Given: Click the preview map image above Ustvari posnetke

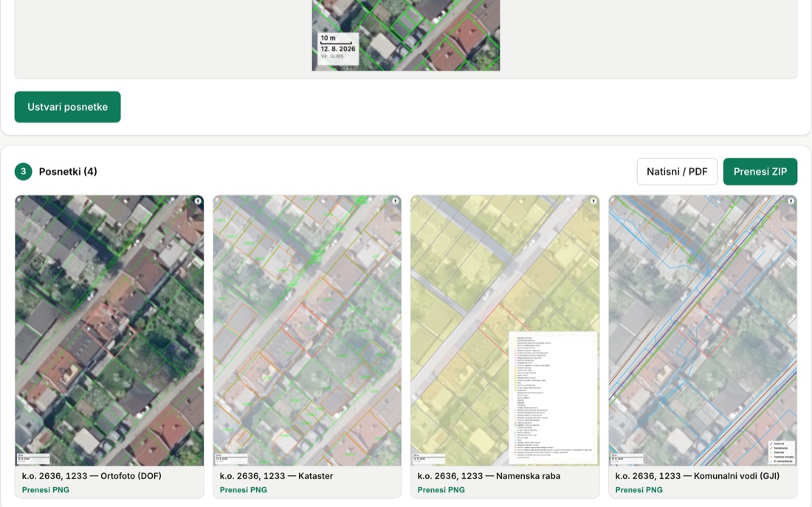Looking at the screenshot, I should (x=406, y=35).
